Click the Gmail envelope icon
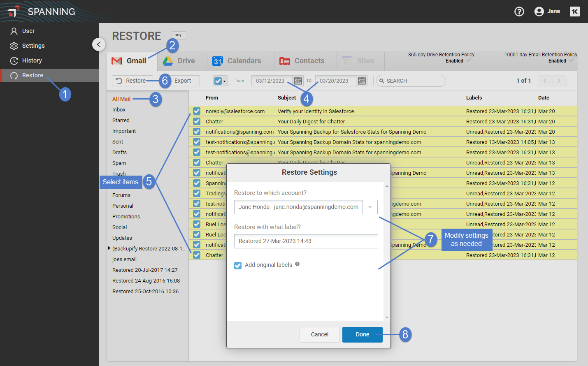 [117, 61]
